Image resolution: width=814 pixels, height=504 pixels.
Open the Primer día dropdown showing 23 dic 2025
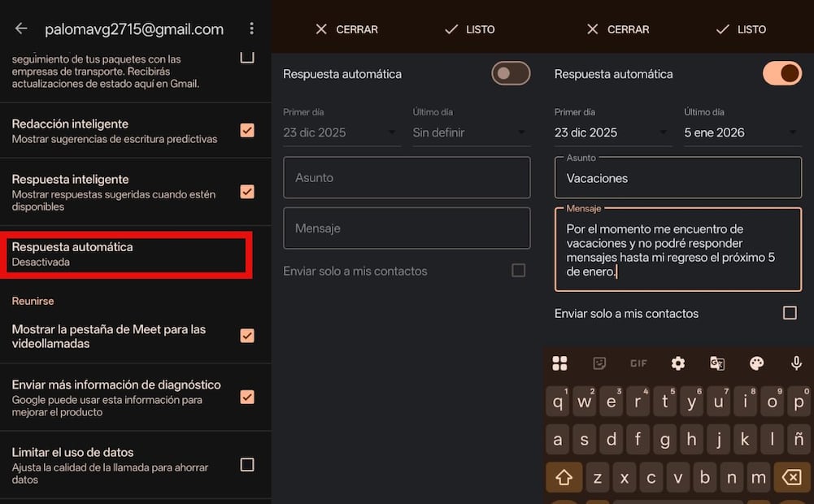coord(341,132)
